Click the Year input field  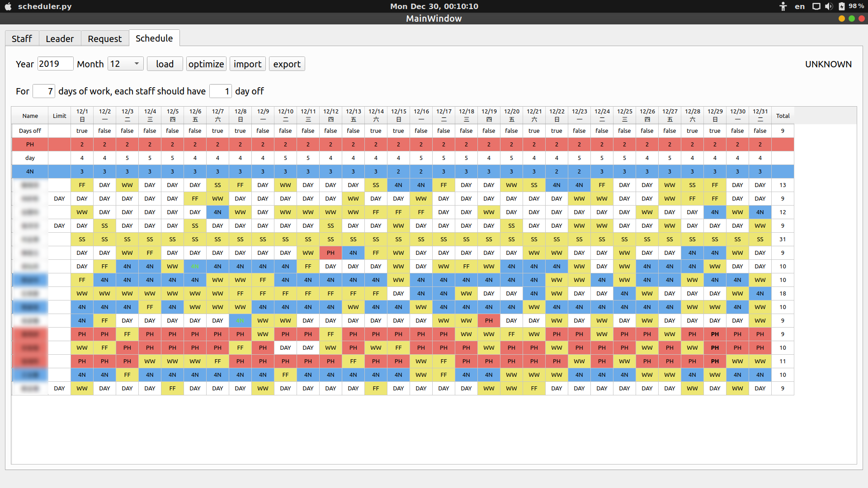click(x=55, y=64)
